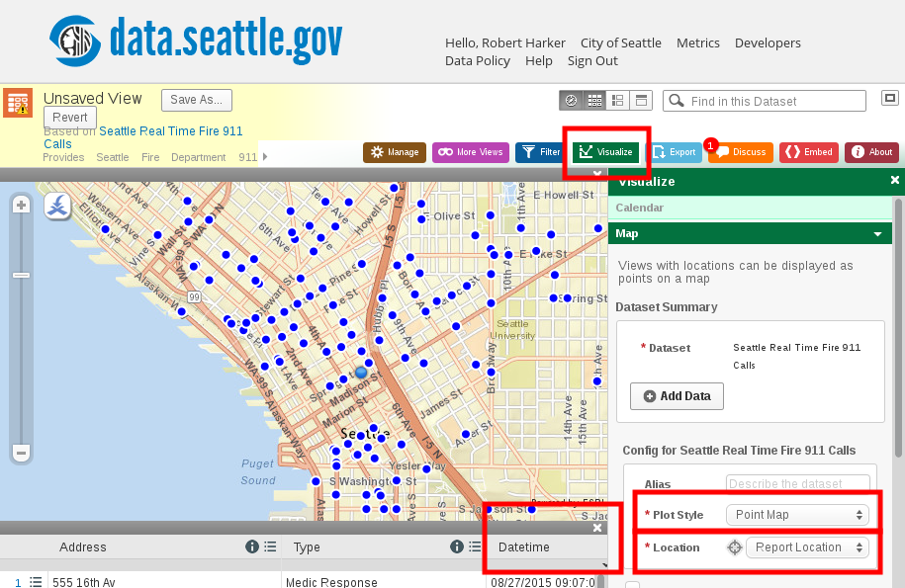Image resolution: width=905 pixels, height=588 pixels.
Task: Open the Type column menu icon
Action: 475,546
